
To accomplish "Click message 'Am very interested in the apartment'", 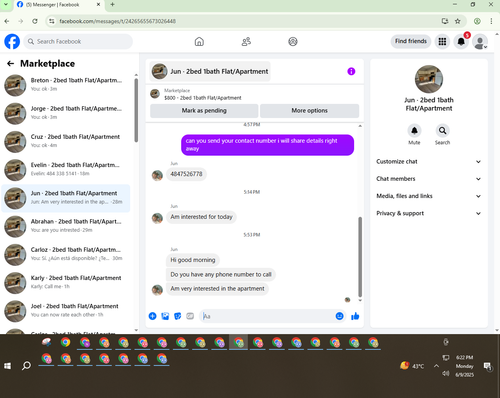I will point(217,289).
